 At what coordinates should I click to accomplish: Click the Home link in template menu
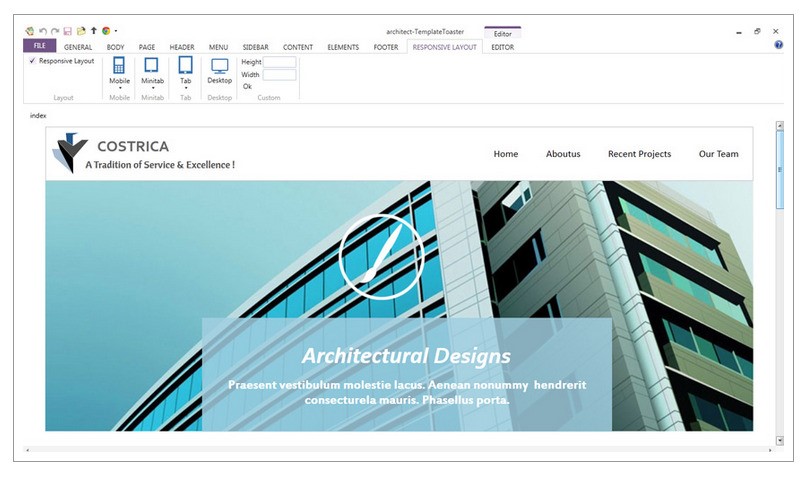click(x=506, y=154)
